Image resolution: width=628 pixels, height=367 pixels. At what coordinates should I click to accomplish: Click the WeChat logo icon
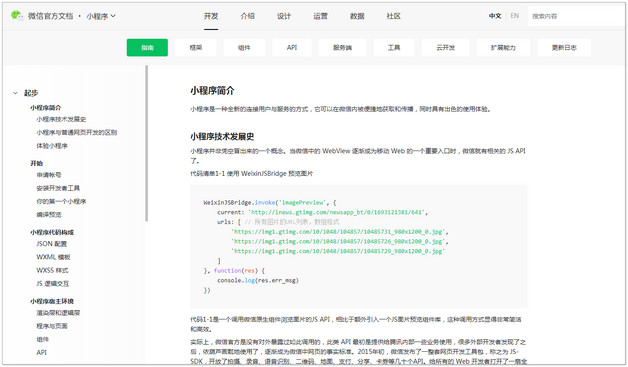[x=17, y=16]
